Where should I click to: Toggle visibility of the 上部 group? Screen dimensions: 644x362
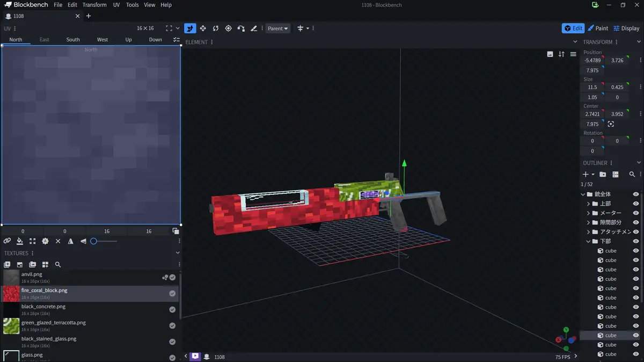636,204
